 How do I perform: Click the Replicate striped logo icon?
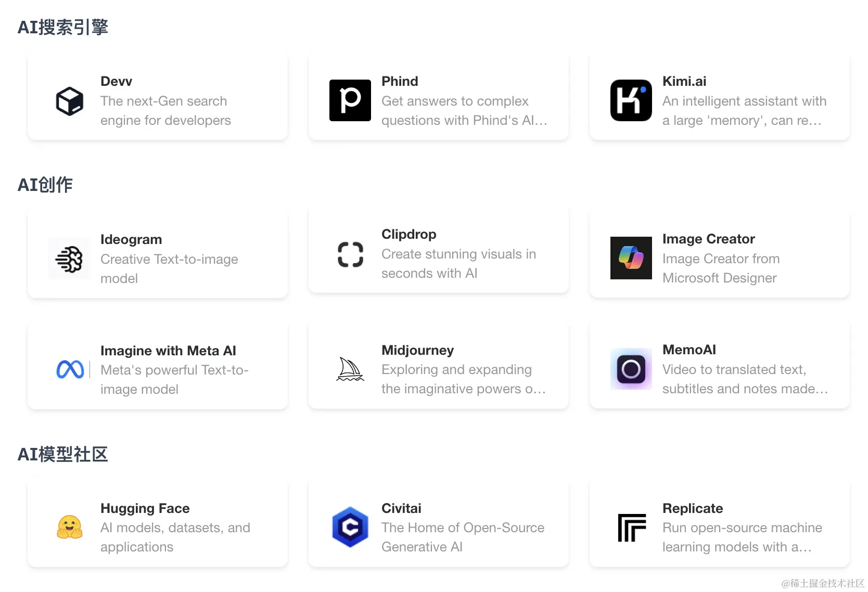pyautogui.click(x=632, y=527)
